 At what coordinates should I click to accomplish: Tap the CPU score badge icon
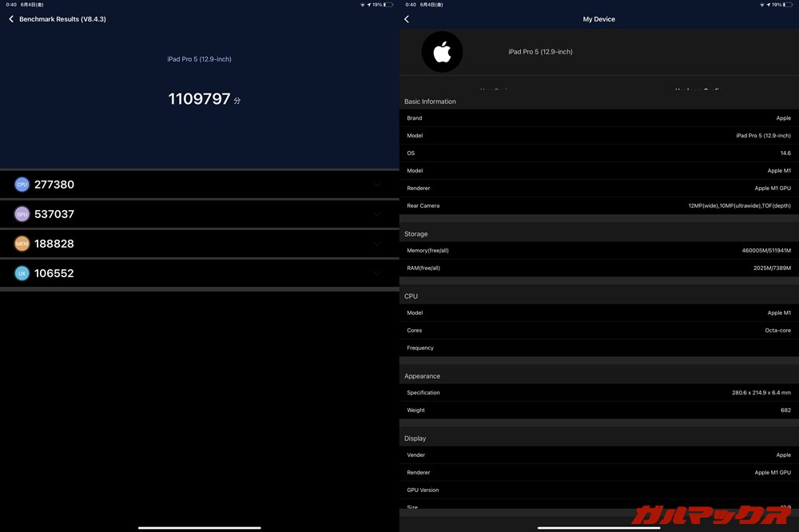[21, 184]
